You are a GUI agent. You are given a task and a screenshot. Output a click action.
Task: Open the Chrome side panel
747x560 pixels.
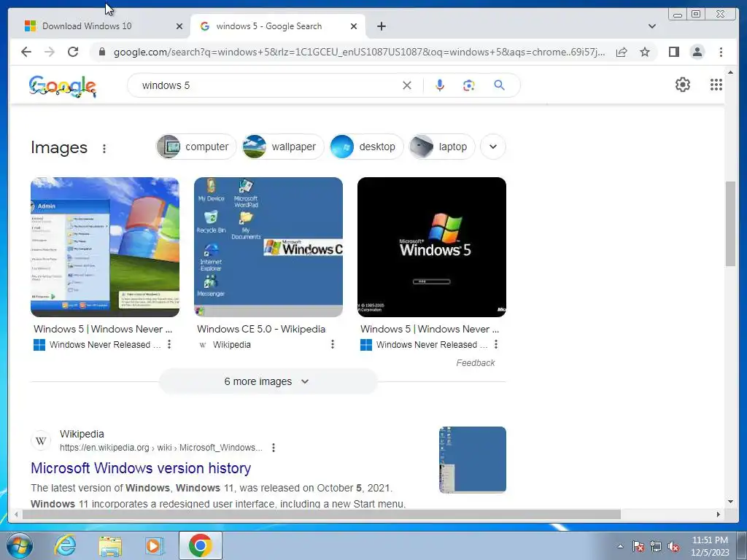pyautogui.click(x=673, y=52)
